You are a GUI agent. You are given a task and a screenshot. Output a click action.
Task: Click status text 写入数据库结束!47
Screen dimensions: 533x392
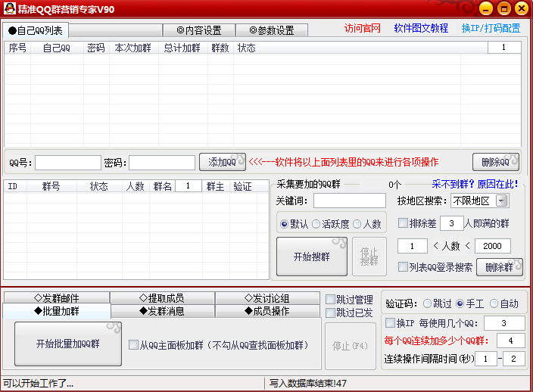pos(308,384)
